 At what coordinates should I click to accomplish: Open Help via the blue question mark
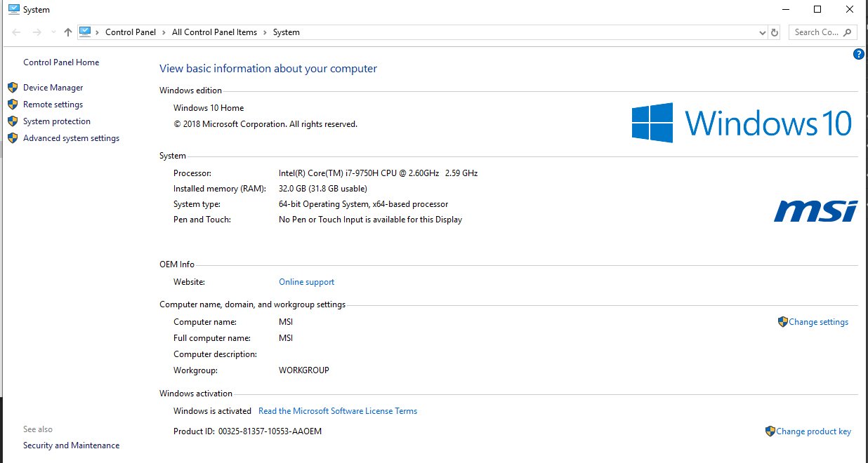click(858, 54)
